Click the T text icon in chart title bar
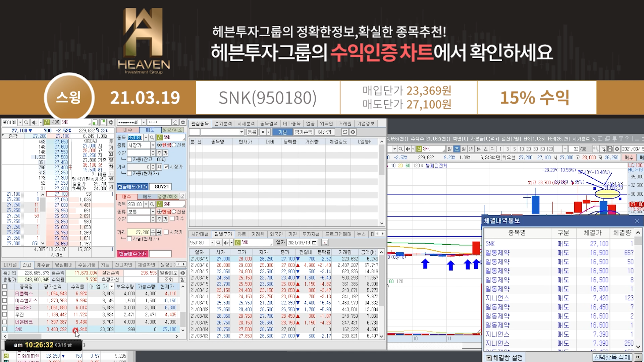644x362 pixels. (621, 138)
